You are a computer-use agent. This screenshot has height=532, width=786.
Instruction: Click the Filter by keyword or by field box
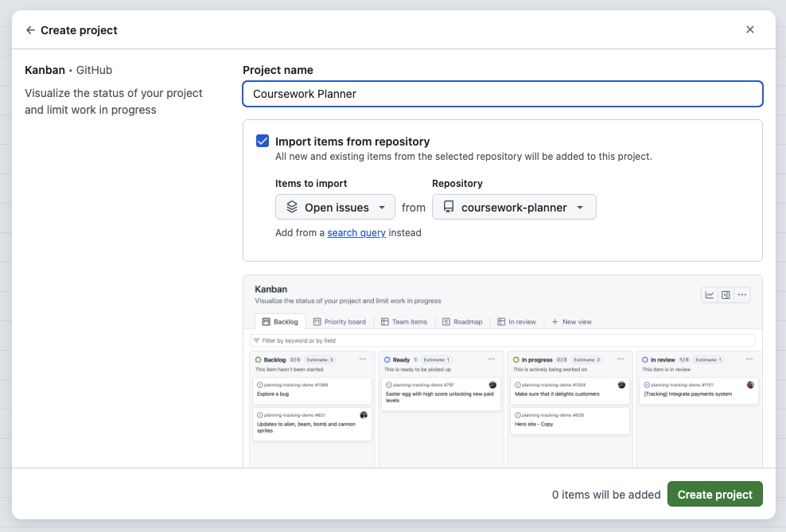click(x=502, y=340)
